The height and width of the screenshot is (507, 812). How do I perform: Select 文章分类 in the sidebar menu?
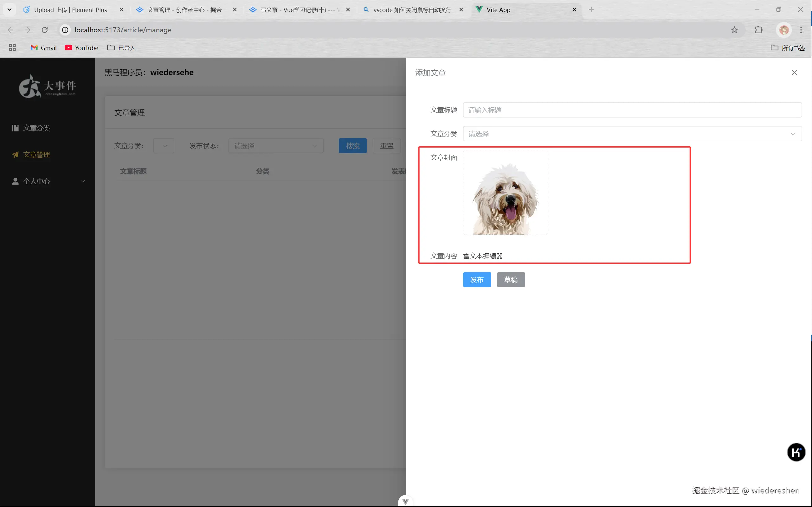(36, 128)
